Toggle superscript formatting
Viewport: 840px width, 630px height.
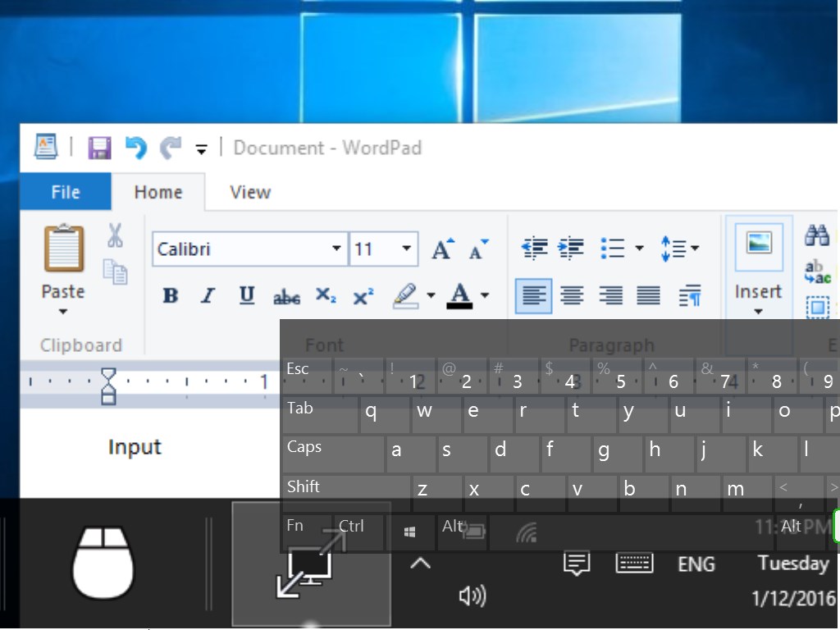(363, 296)
